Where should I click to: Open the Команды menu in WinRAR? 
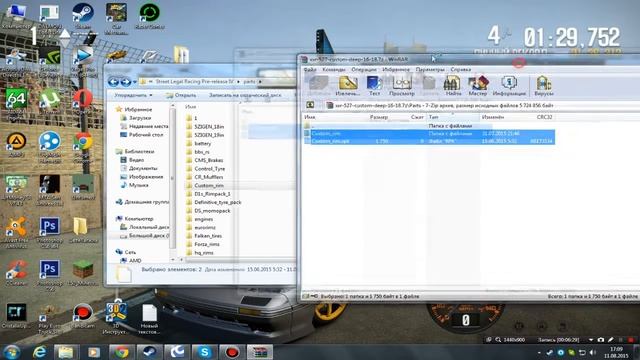tap(333, 69)
